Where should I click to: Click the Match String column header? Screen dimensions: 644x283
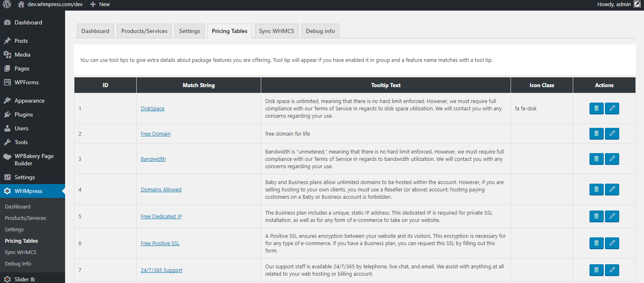click(199, 85)
